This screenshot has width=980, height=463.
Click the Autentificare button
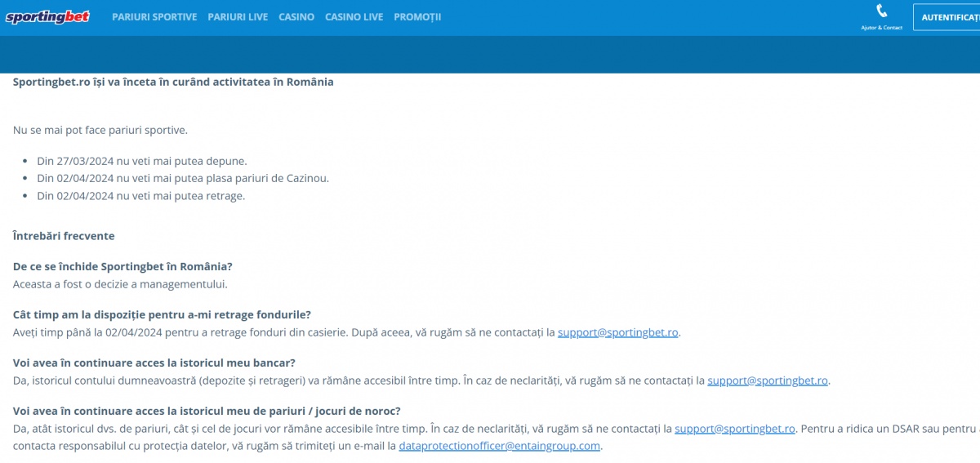(x=947, y=17)
